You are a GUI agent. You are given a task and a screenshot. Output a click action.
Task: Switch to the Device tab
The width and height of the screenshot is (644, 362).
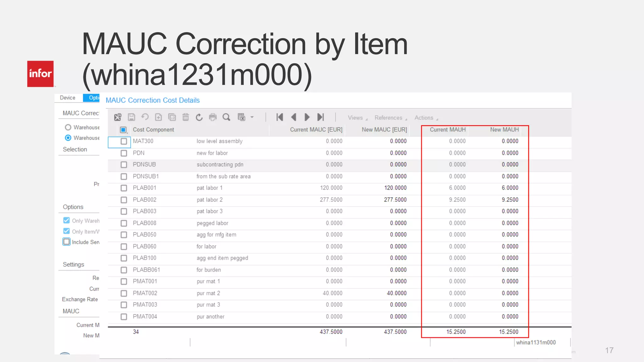(68, 98)
